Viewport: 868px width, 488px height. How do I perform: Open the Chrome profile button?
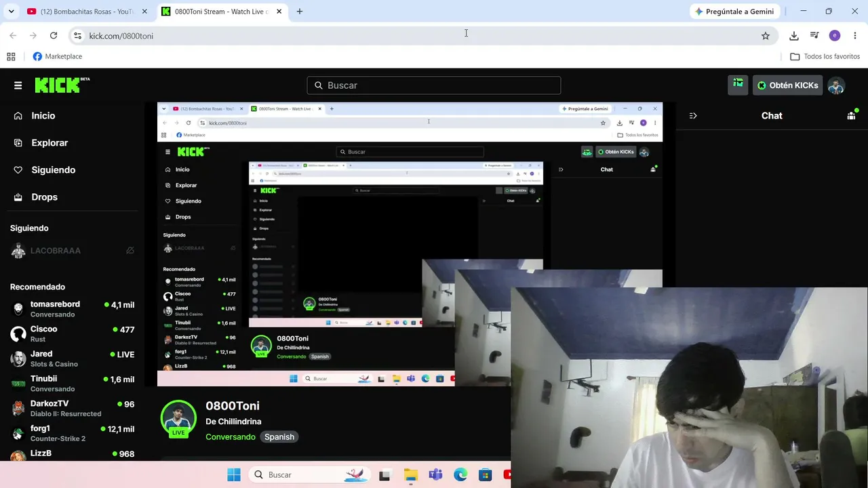(x=835, y=36)
